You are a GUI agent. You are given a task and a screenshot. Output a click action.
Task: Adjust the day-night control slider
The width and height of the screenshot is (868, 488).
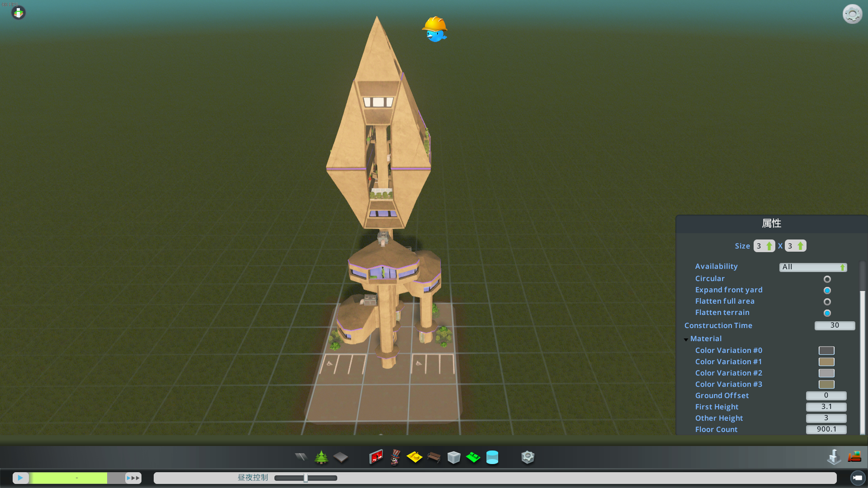click(x=306, y=478)
